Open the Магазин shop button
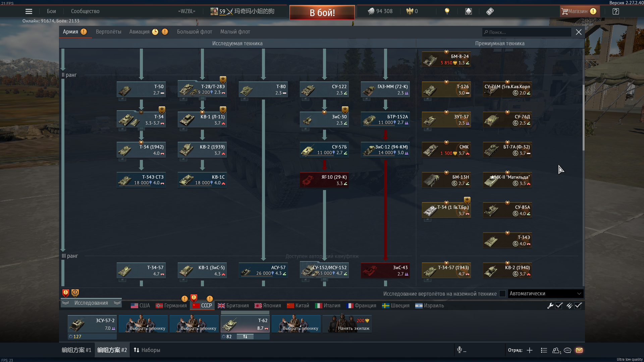The image size is (644, 362). pyautogui.click(x=579, y=11)
